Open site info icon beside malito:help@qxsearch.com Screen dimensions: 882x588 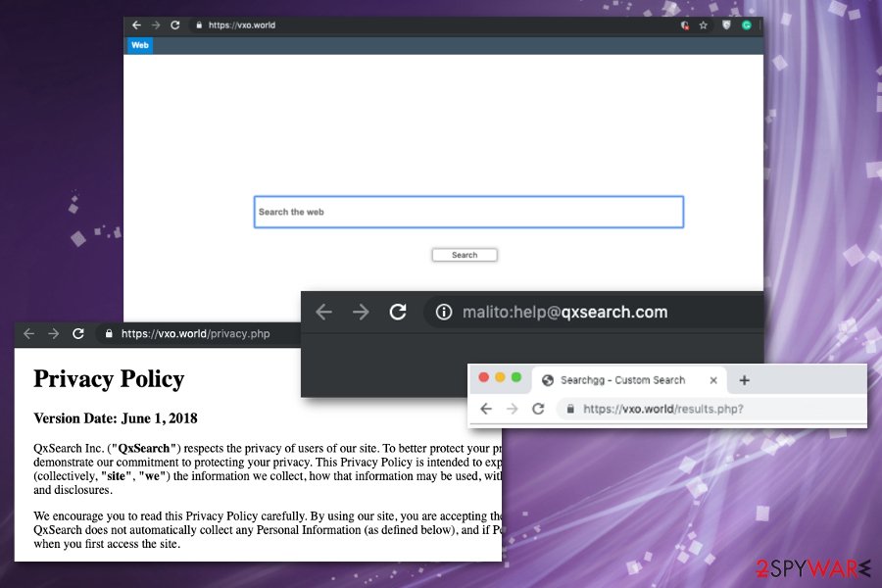[444, 312]
